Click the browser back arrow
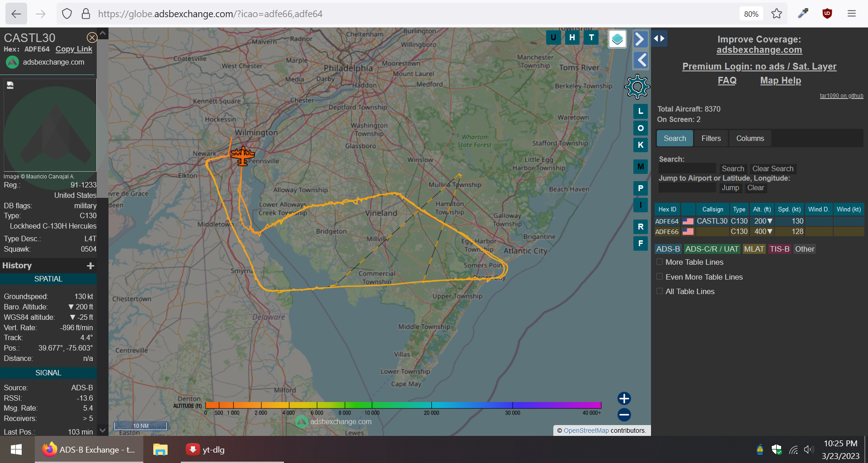This screenshot has height=463, width=868. click(x=16, y=14)
